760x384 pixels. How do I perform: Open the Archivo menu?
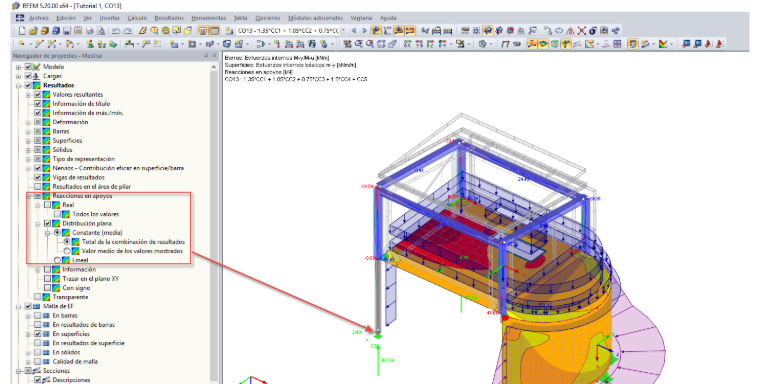[x=38, y=18]
